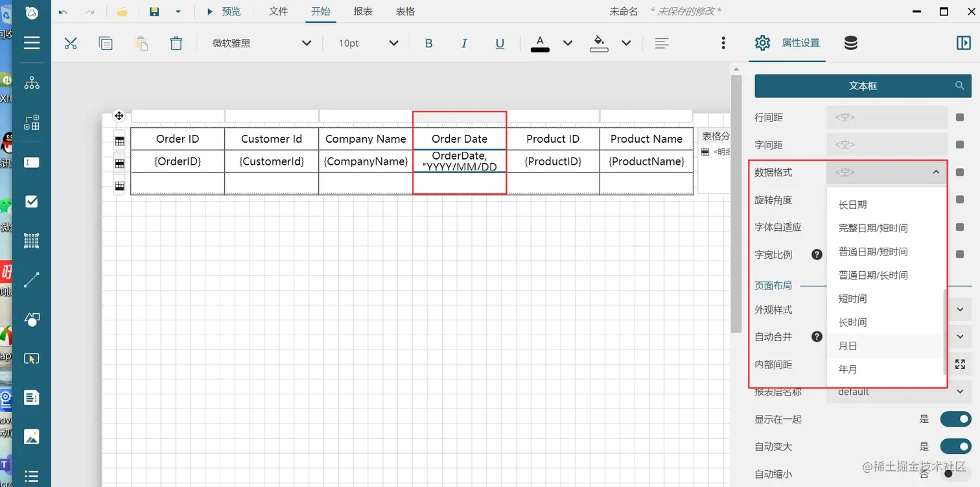Open the 10pt font size dropdown
Image resolution: width=980 pixels, height=487 pixels.
(x=367, y=43)
